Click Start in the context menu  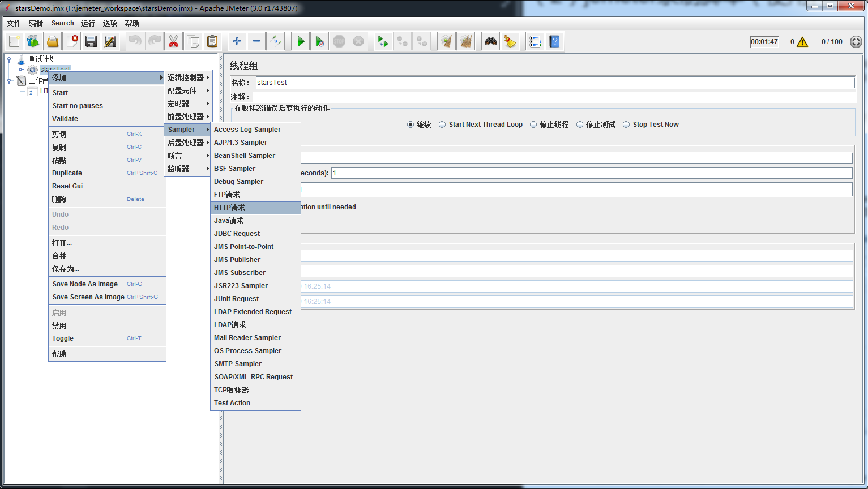click(x=107, y=93)
